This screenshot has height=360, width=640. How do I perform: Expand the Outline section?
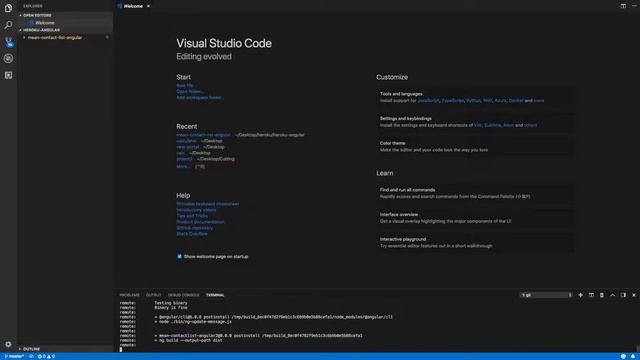31,349
